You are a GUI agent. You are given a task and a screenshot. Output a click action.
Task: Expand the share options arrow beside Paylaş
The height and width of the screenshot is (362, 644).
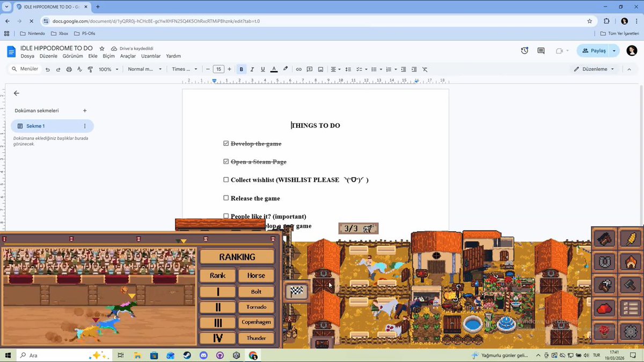pyautogui.click(x=614, y=51)
